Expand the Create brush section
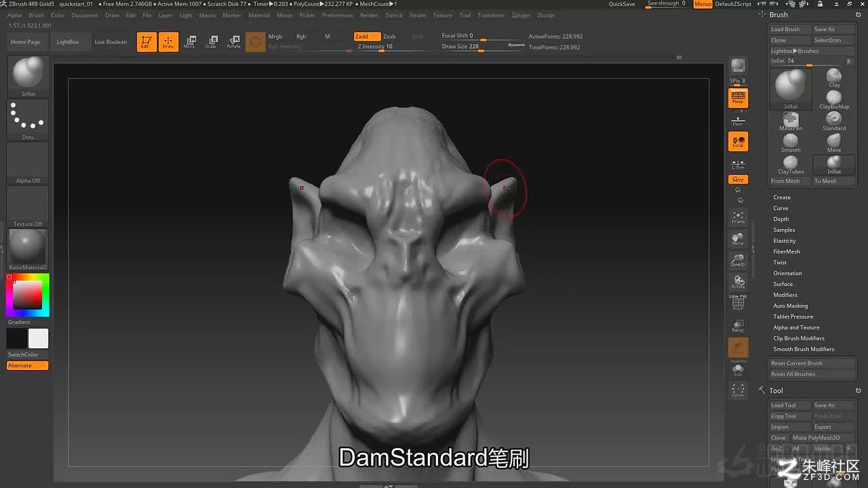Viewport: 868px width, 488px height. click(782, 197)
